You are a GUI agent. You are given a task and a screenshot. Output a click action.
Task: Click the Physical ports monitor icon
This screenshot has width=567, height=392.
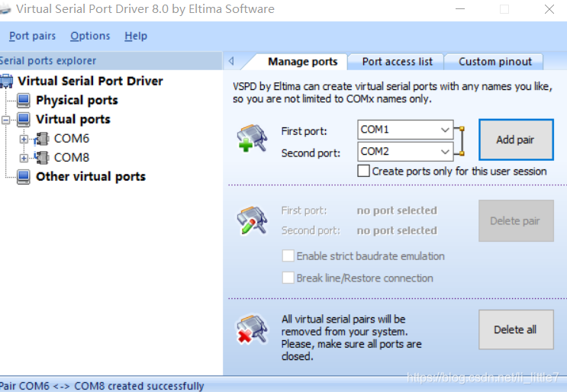pos(24,100)
